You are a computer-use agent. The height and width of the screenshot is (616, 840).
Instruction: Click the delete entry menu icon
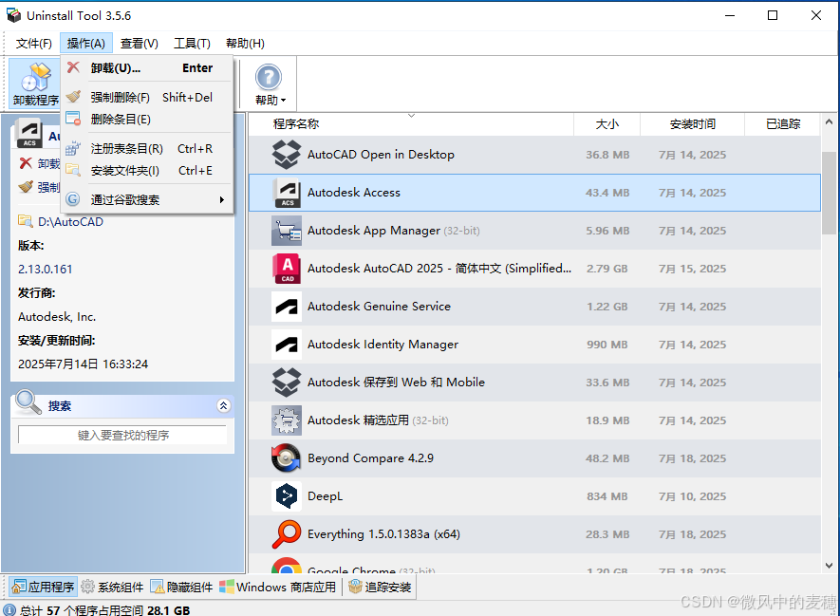tap(73, 119)
